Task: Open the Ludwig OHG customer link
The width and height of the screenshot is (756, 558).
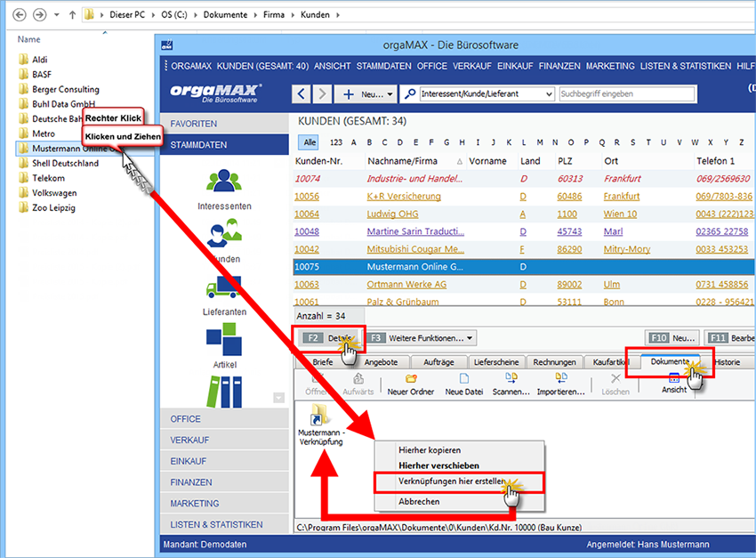Action: [392, 214]
